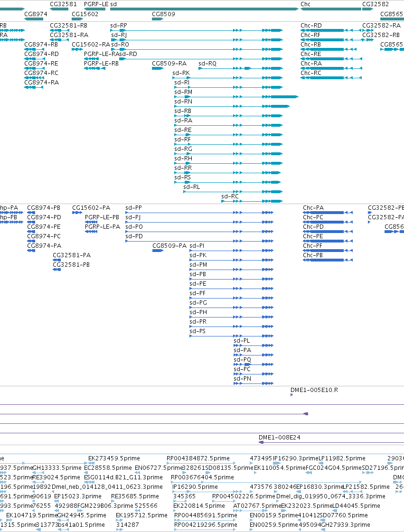Select transcript CG32581-RB
Screen dimensions: 404x532
click(x=59, y=30)
